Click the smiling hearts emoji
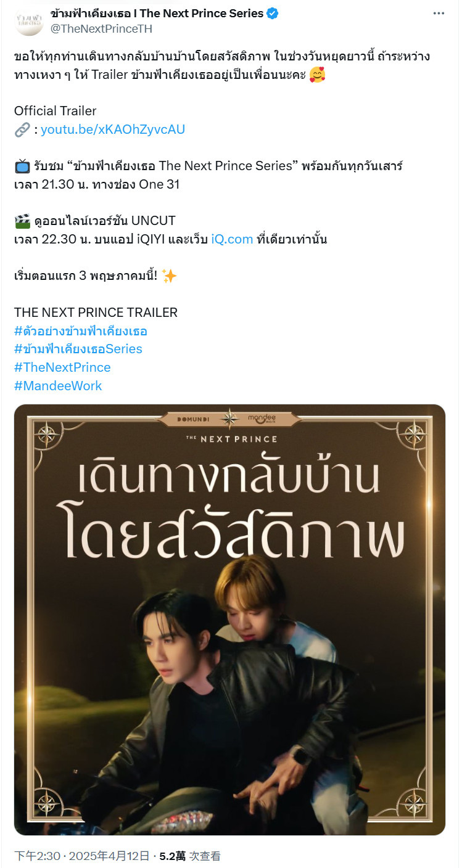This screenshot has height=868, width=462. (x=318, y=75)
